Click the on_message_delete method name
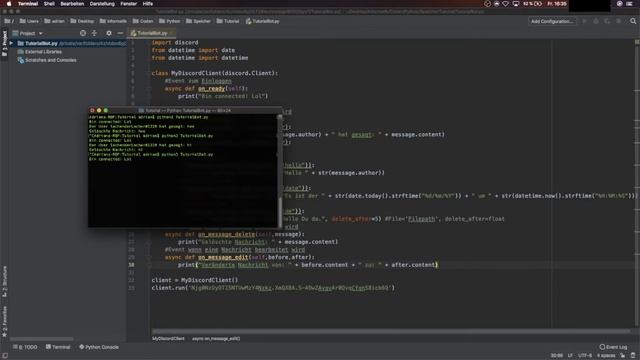This screenshot has height=360, width=640. [x=226, y=234]
